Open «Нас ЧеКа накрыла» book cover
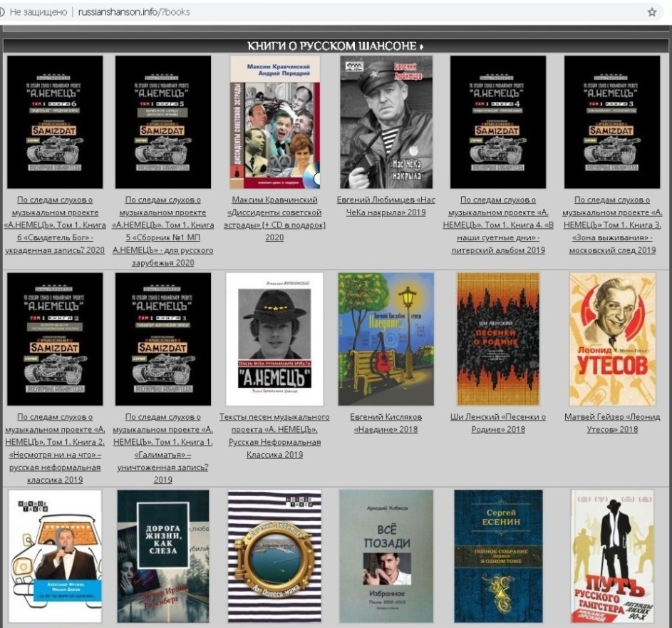The height and width of the screenshot is (628, 672). click(386, 122)
